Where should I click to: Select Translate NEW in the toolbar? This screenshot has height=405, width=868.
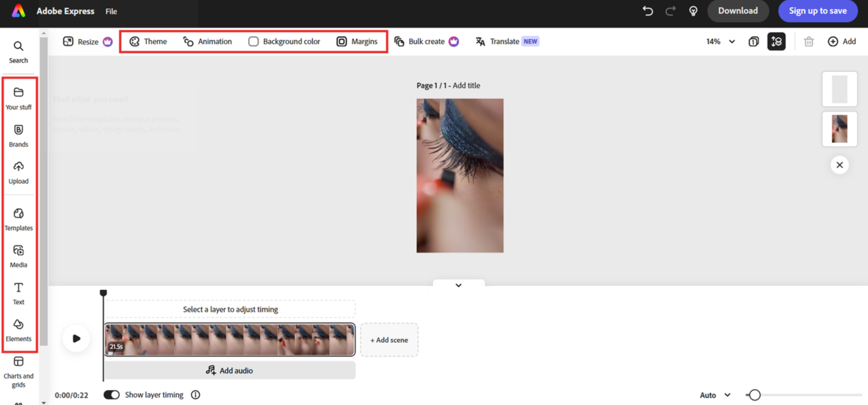[x=505, y=41]
